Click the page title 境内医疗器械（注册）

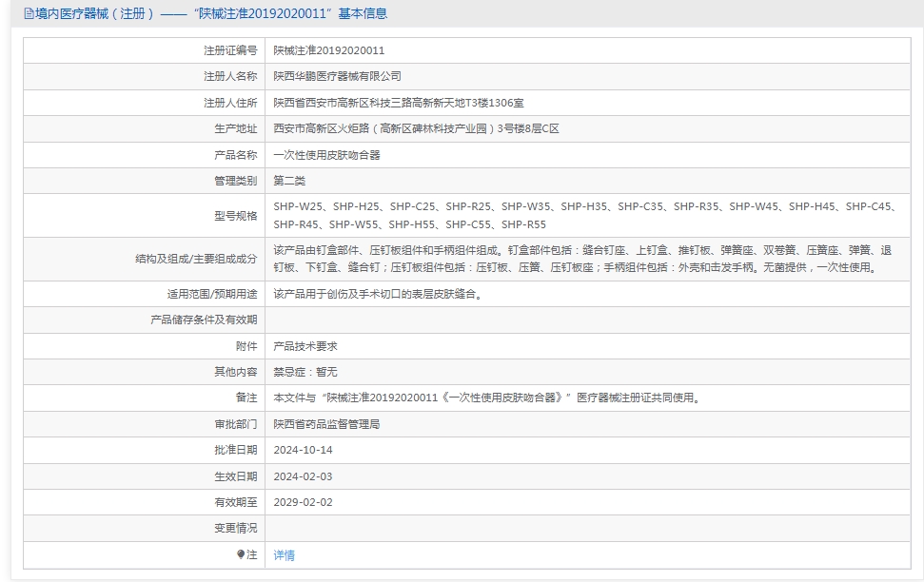94,13
